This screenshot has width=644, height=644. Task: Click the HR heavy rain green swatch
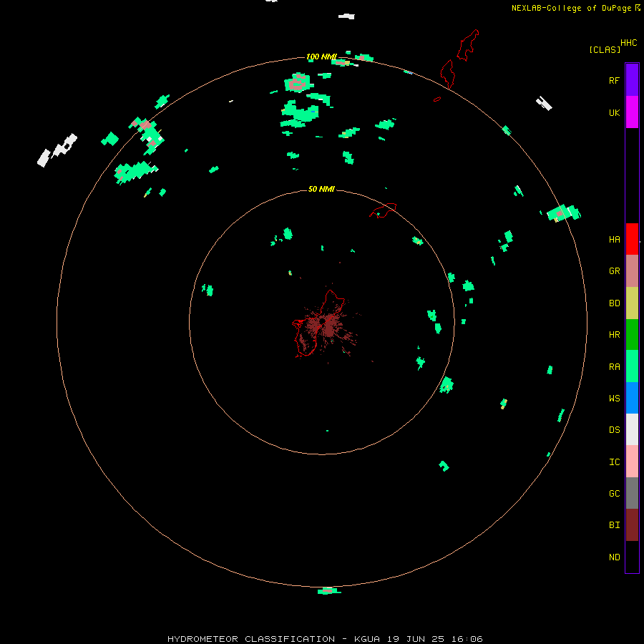pos(632,335)
